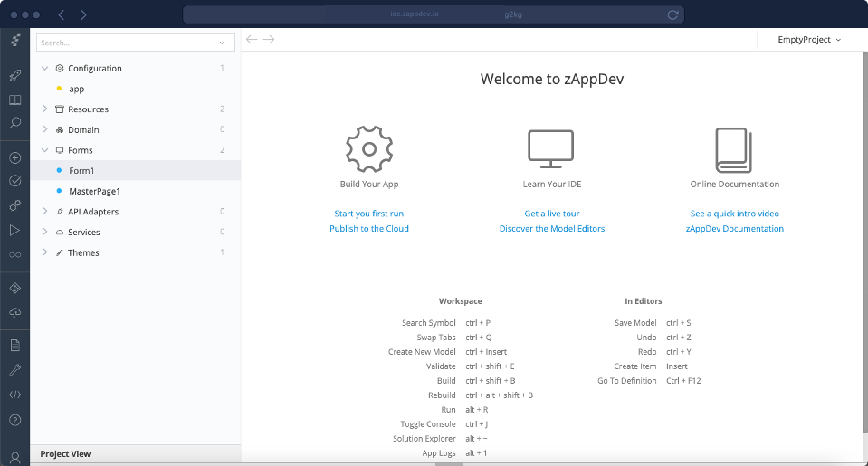The height and width of the screenshot is (466, 868).
Task: Open the zAppDev Documentation link
Action: coord(734,229)
